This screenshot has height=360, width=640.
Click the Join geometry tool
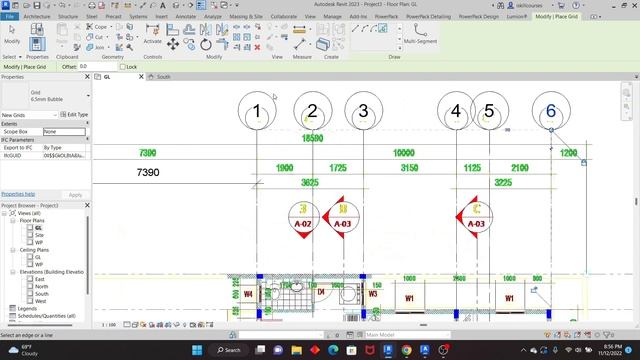97,47
